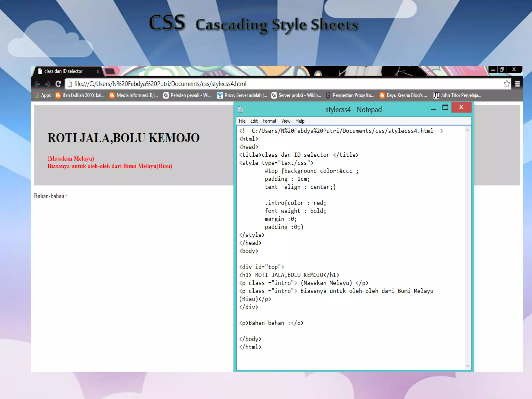Viewport: 532px width, 399px height.
Task: Minimize the Chrome browser window
Action: pos(493,70)
